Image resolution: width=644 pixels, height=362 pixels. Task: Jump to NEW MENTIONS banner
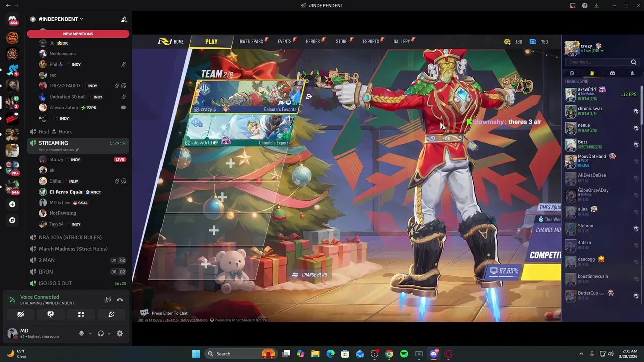(78, 34)
